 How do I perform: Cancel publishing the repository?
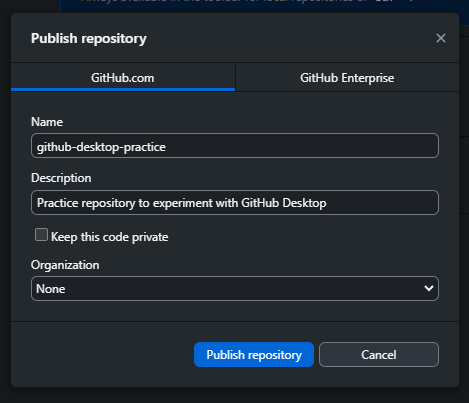[x=379, y=354]
